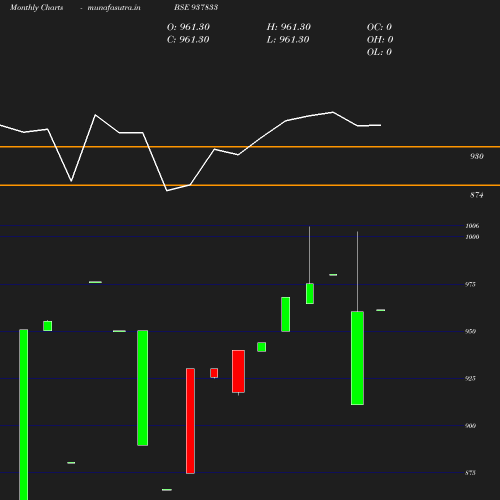Viewport: 500px width, 500px height.
Task: Click the 1000 price axis label
Action: coord(472,237)
